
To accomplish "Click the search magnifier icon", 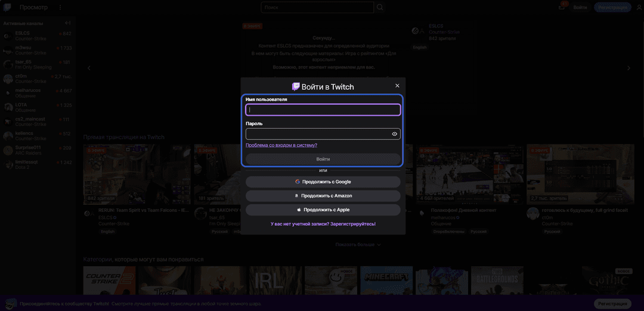I will (x=380, y=7).
